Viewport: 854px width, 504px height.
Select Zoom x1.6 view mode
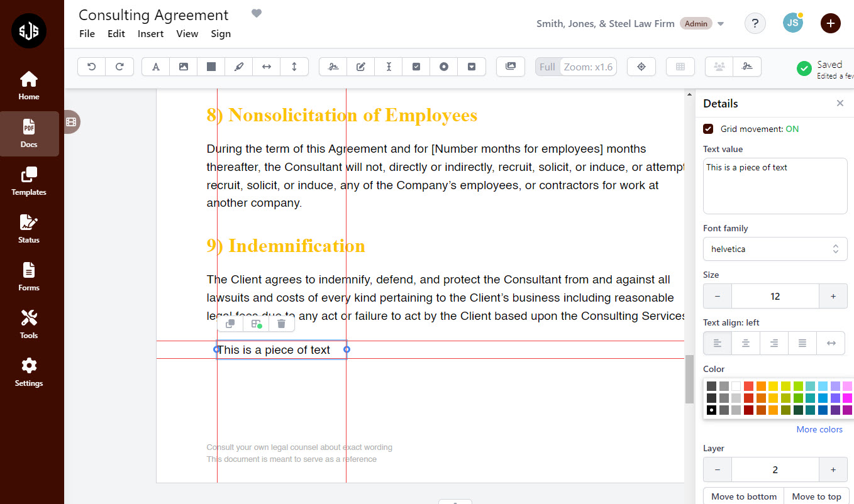(x=588, y=67)
